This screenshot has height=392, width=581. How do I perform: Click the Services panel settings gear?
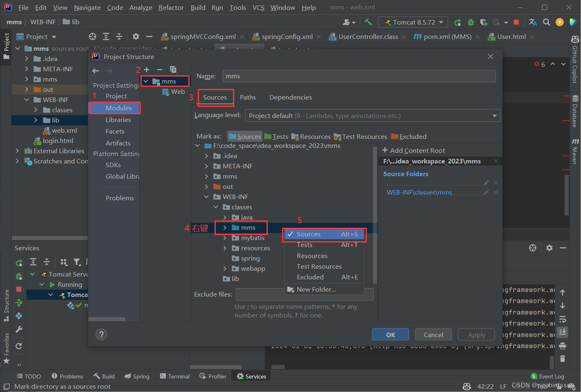(x=549, y=248)
